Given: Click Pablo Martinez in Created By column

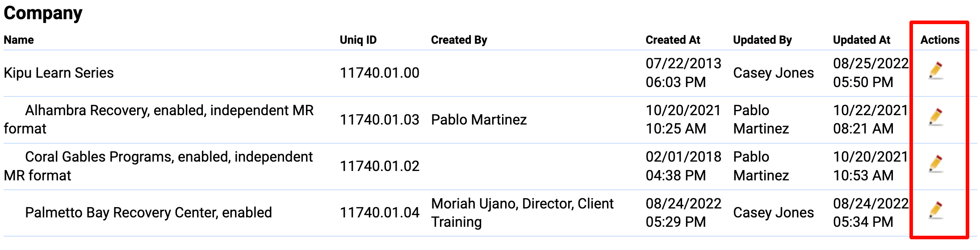Looking at the screenshot, I should (479, 119).
